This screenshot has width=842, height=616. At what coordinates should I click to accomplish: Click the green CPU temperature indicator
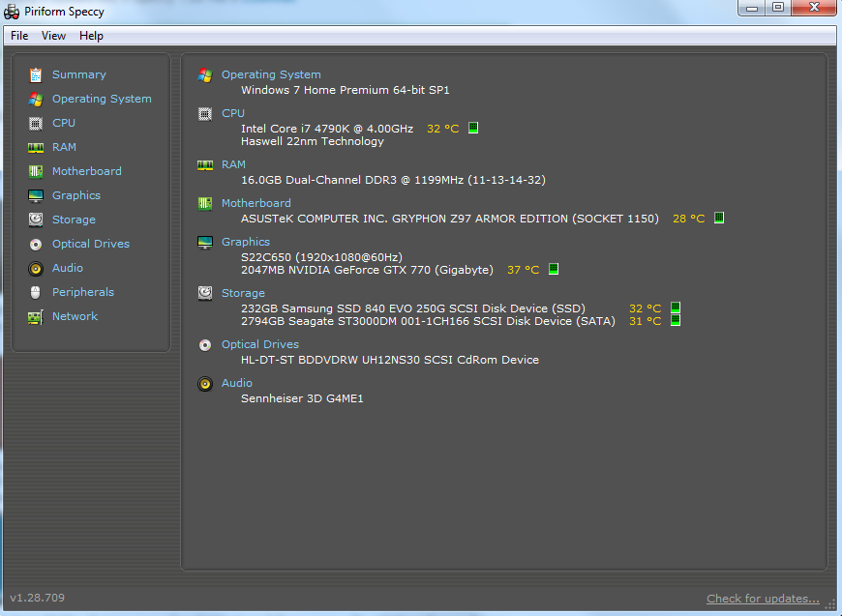tap(473, 128)
